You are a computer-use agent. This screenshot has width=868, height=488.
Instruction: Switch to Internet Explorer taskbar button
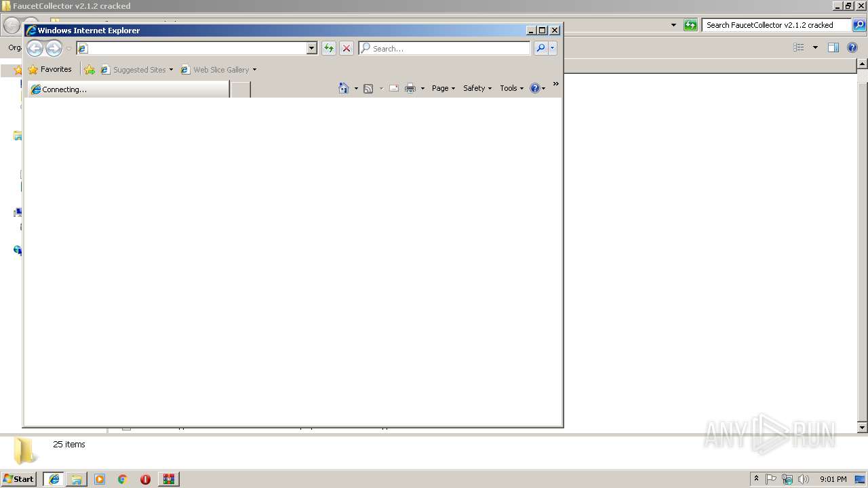click(54, 479)
